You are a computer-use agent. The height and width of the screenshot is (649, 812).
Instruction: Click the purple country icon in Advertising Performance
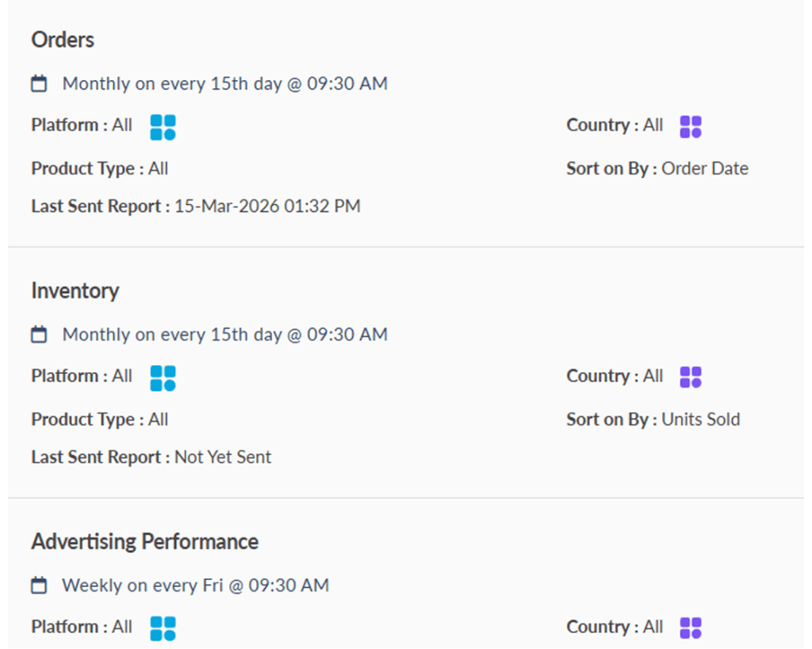tap(691, 628)
